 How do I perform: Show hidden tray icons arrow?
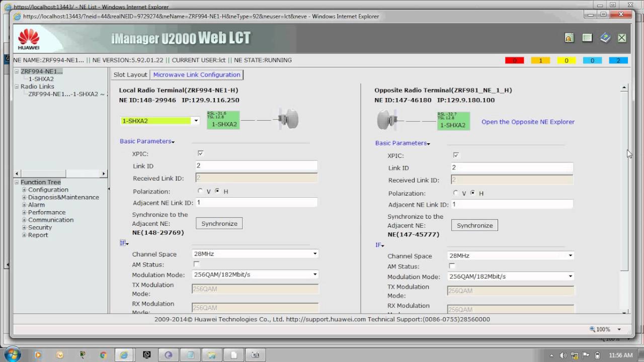(552, 355)
